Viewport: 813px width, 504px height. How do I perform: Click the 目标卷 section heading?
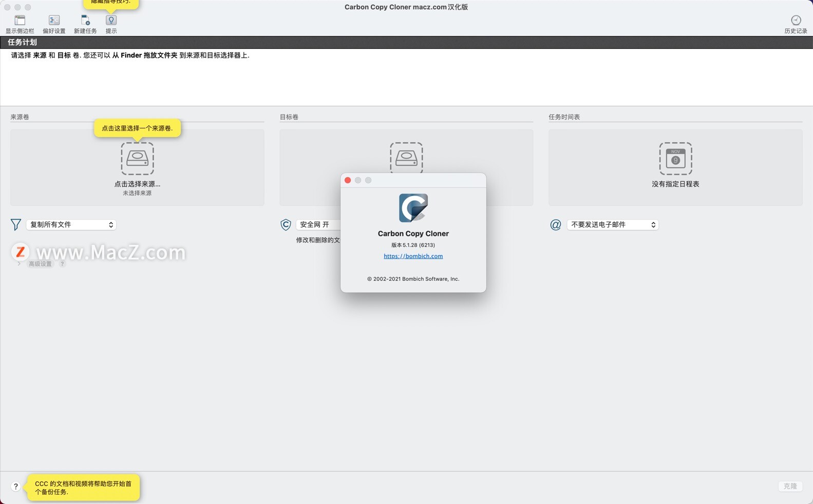[x=289, y=117]
